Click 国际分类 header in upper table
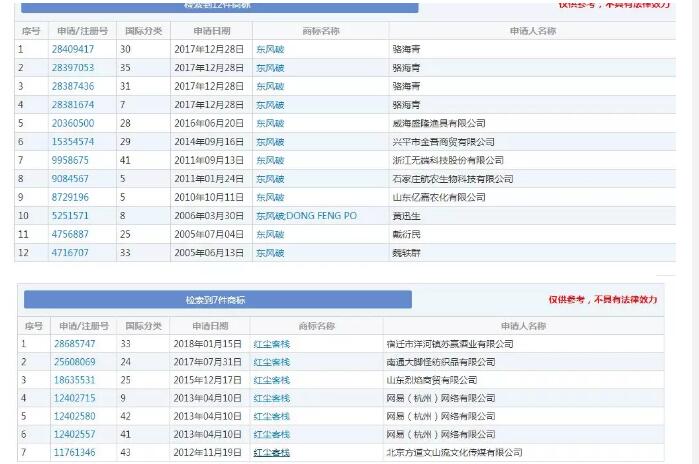 [143, 31]
